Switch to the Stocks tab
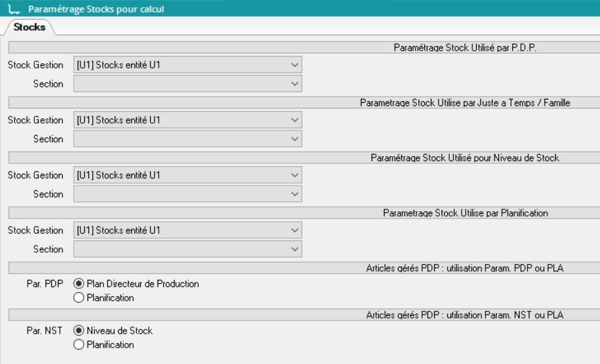 click(x=29, y=28)
